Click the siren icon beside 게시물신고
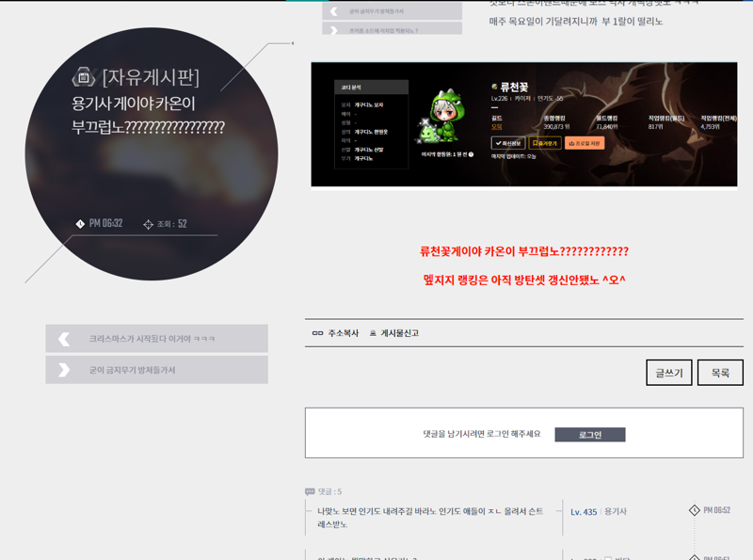The width and height of the screenshot is (753, 560). coord(373,333)
